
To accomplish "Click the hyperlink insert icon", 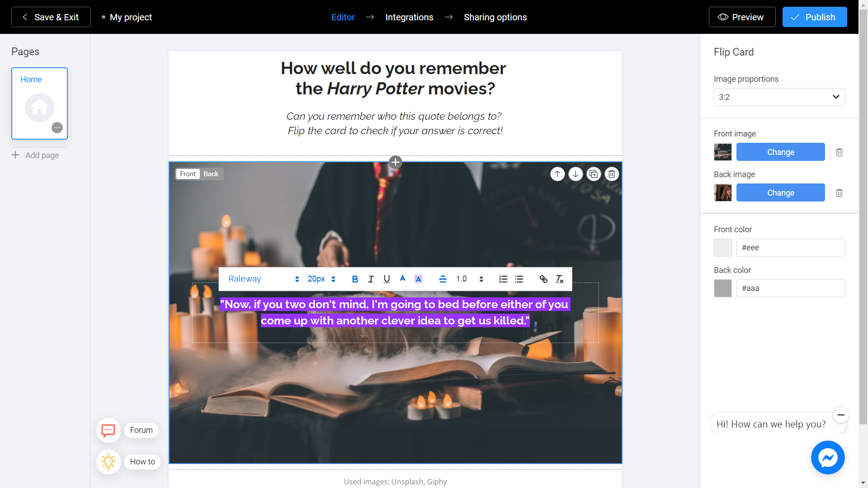I will [x=543, y=279].
